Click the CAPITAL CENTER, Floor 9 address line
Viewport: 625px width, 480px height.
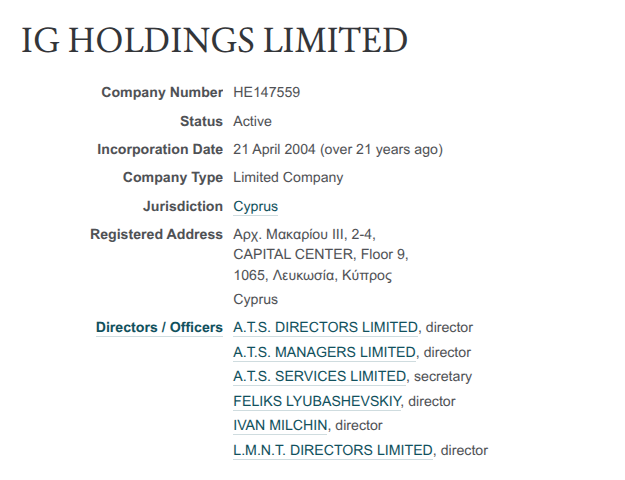320,254
